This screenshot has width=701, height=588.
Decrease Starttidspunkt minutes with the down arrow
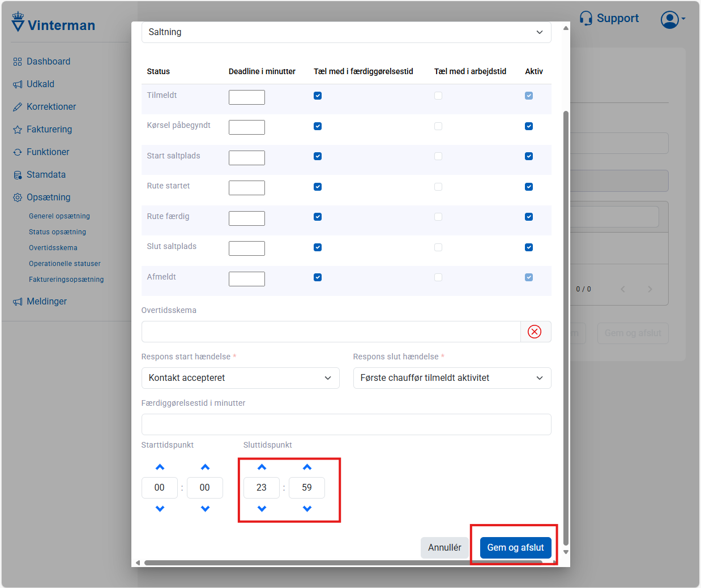coord(205,509)
